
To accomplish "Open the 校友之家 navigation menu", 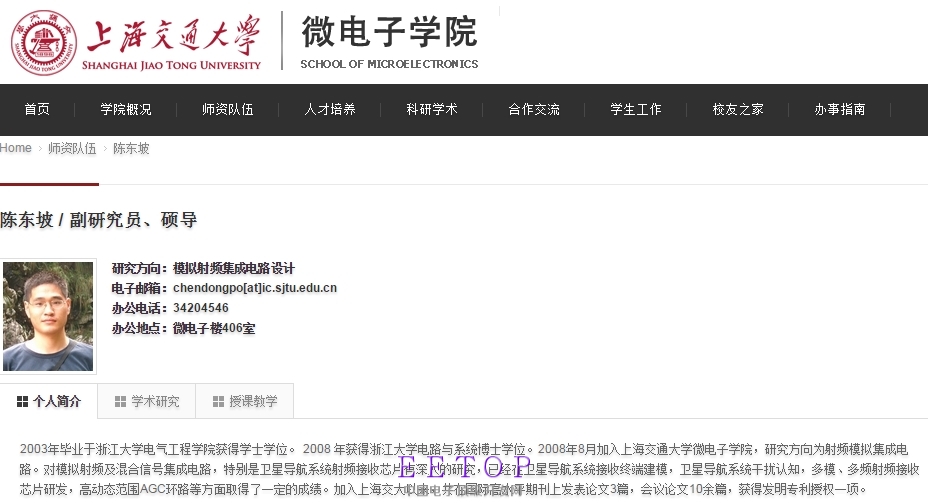I will coord(738,109).
